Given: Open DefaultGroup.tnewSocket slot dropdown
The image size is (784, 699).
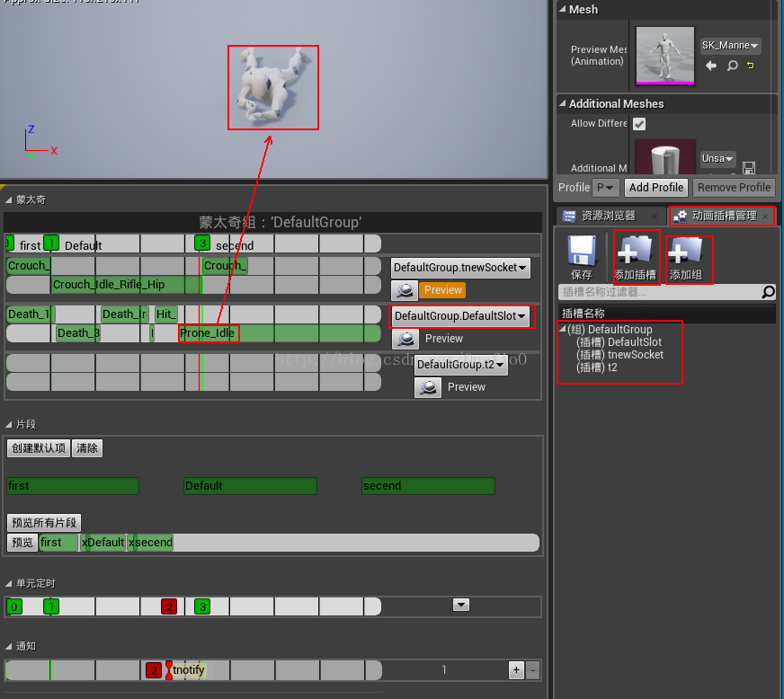Looking at the screenshot, I should point(460,268).
